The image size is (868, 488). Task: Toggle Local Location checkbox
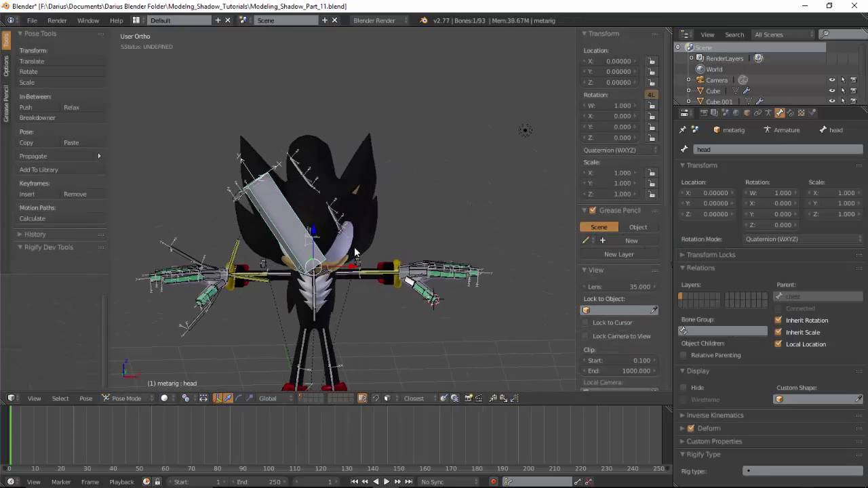click(778, 344)
